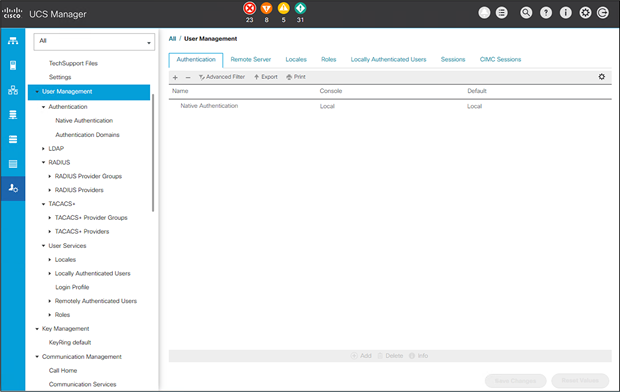Collapse the RADIUS tree node arrow
This screenshot has height=392, width=620.
(x=43, y=163)
